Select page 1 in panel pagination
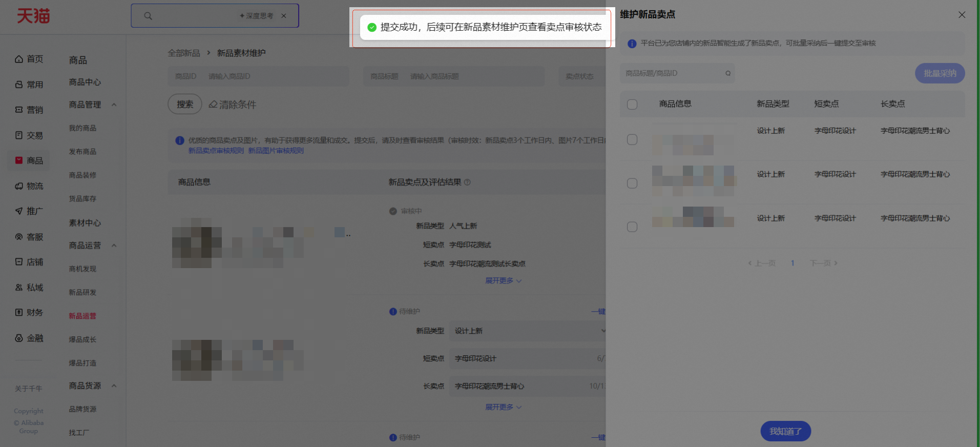980x447 pixels. click(793, 263)
